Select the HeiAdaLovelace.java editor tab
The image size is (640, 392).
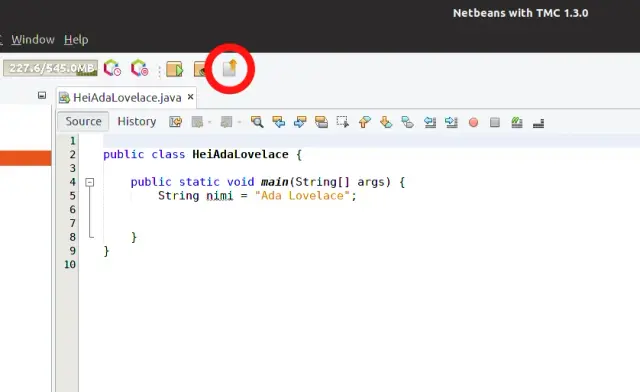(x=127, y=97)
